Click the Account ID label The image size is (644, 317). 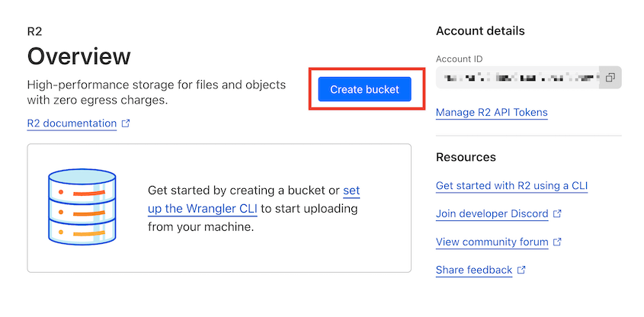pos(459,59)
